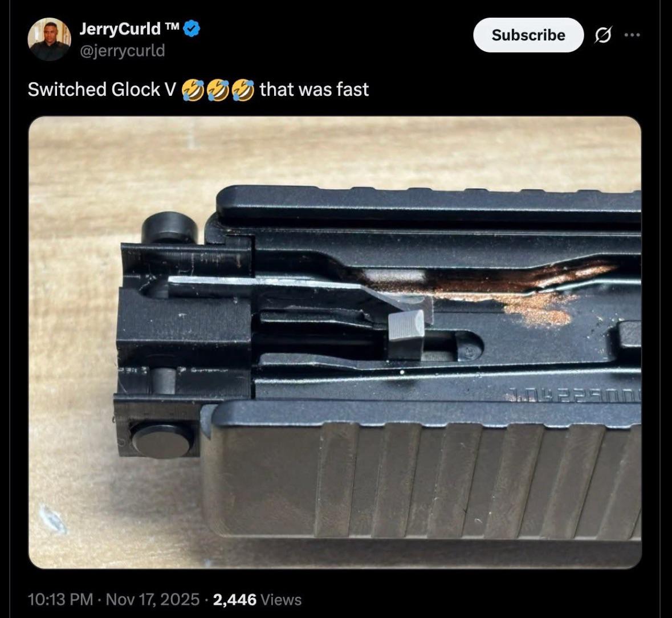672x618 pixels.
Task: Visit the @jerrycurld handle link
Action: coord(122,51)
